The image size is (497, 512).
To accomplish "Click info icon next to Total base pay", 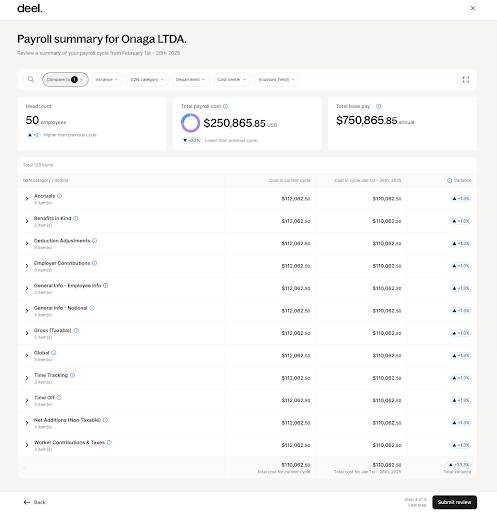I will coord(378,106).
